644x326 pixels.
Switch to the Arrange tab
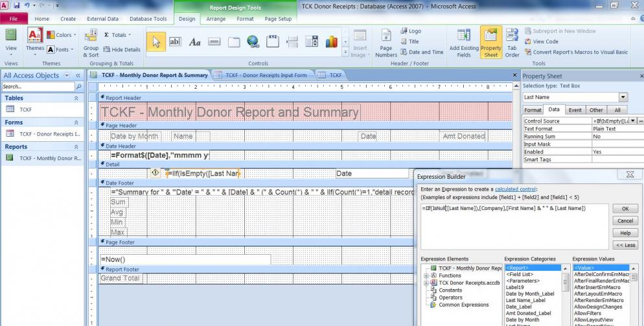click(216, 19)
